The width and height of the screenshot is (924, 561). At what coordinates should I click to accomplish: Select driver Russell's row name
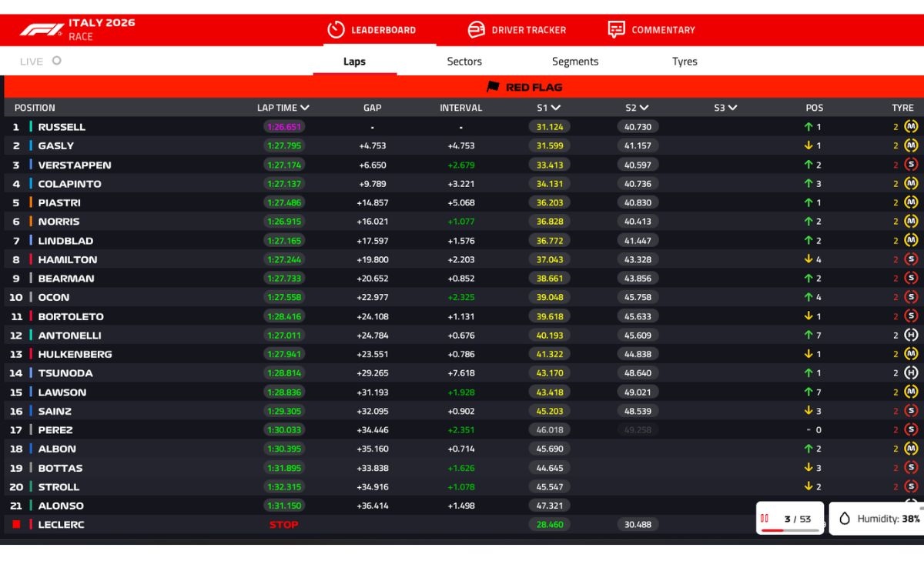click(62, 127)
